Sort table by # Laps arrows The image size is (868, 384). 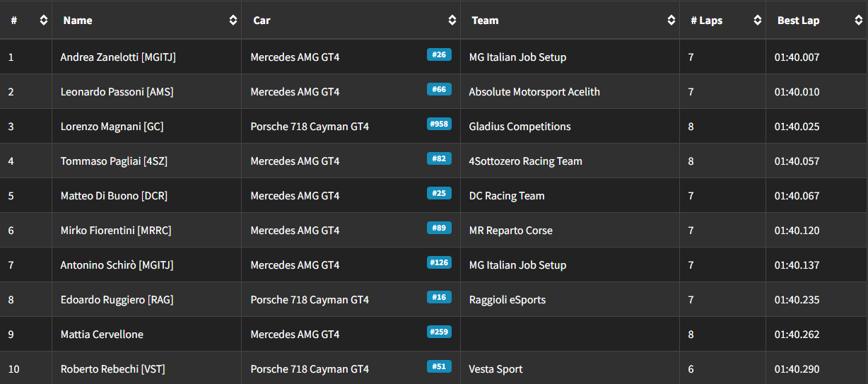pyautogui.click(x=757, y=21)
